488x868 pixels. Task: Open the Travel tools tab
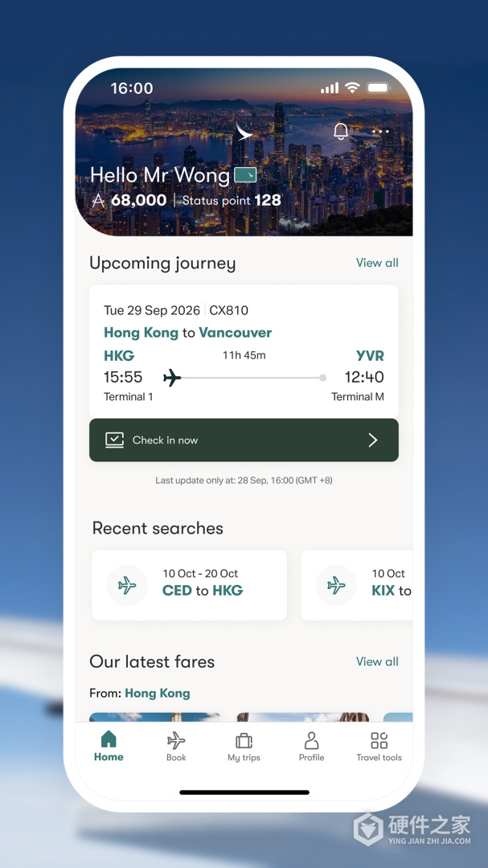[x=379, y=746]
